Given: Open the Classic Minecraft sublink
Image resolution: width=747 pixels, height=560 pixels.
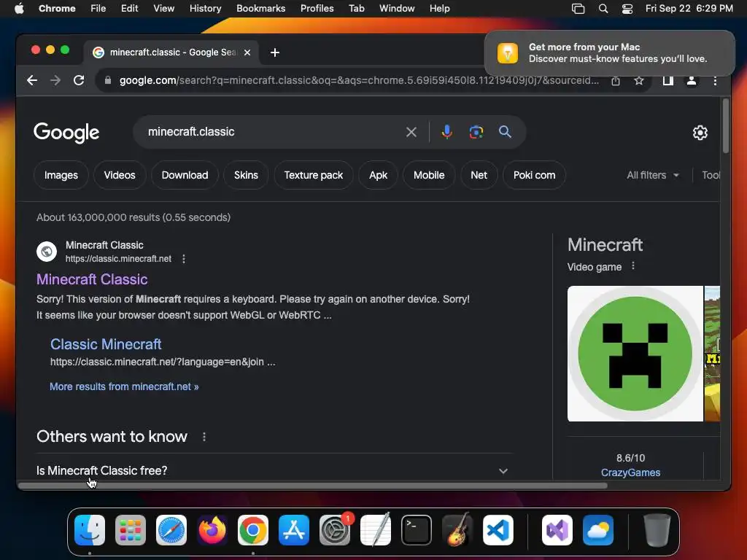Looking at the screenshot, I should point(106,344).
